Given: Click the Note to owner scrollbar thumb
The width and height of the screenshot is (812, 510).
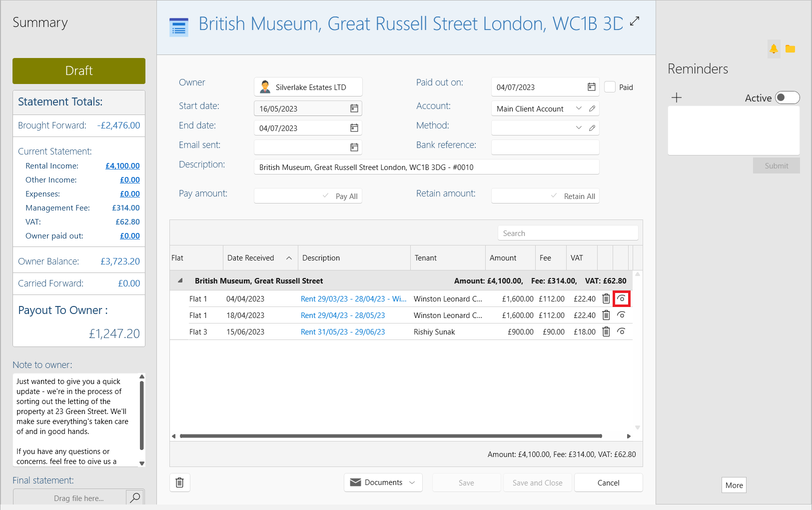Looking at the screenshot, I should tap(142, 415).
